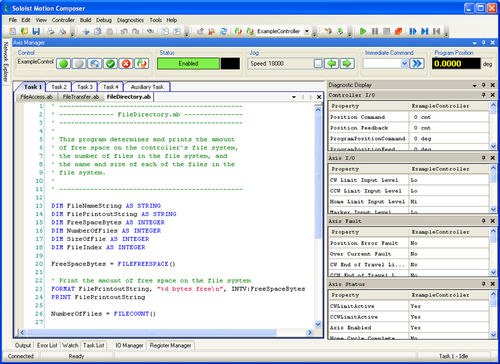Click the green Enable axis button
Image resolution: width=500 pixels, height=364 pixels.
[63, 63]
